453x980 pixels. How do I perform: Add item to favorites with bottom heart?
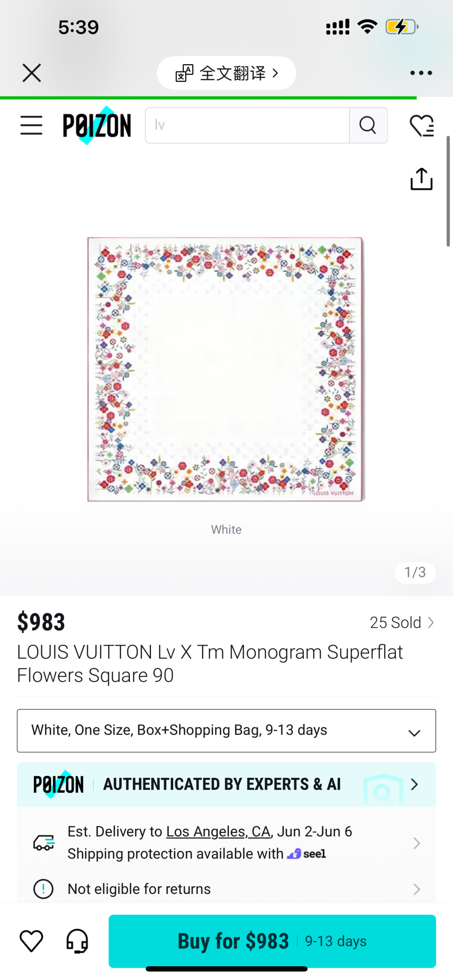coord(31,941)
